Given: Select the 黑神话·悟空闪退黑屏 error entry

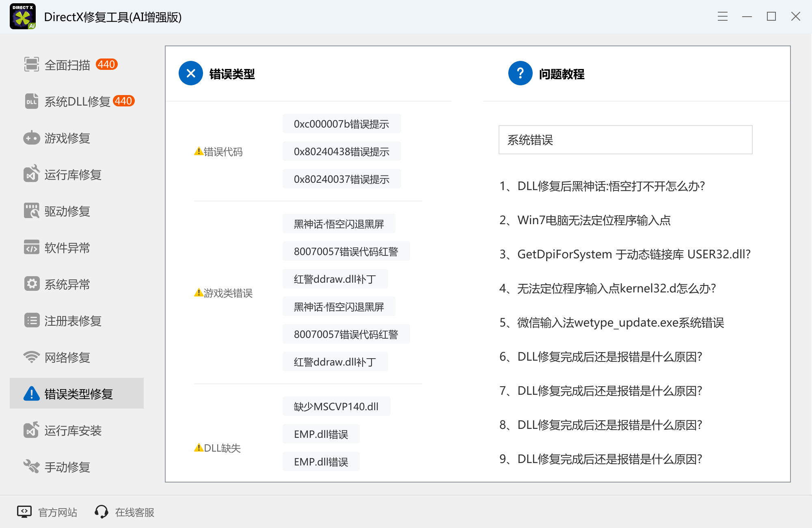Looking at the screenshot, I should click(x=339, y=223).
